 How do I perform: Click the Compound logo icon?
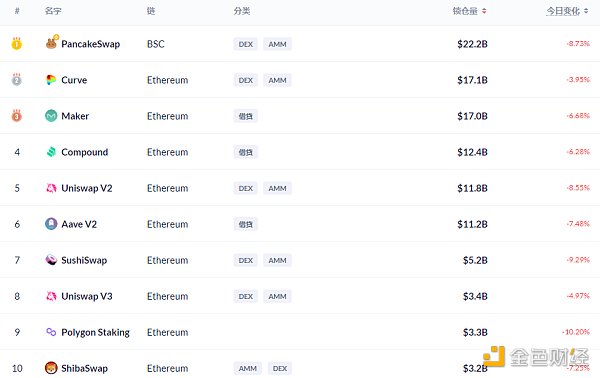pyautogui.click(x=51, y=152)
